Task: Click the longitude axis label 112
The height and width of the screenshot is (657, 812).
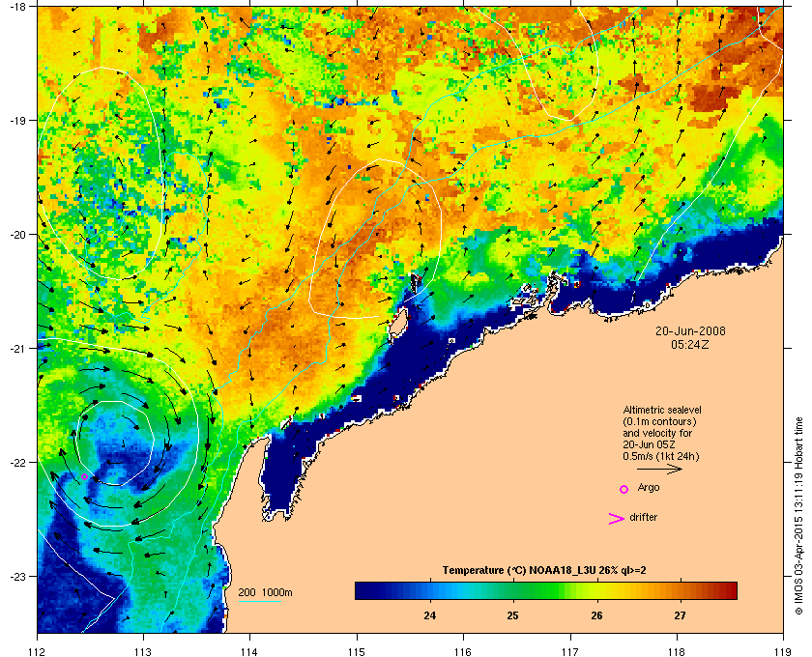Action: click(38, 651)
